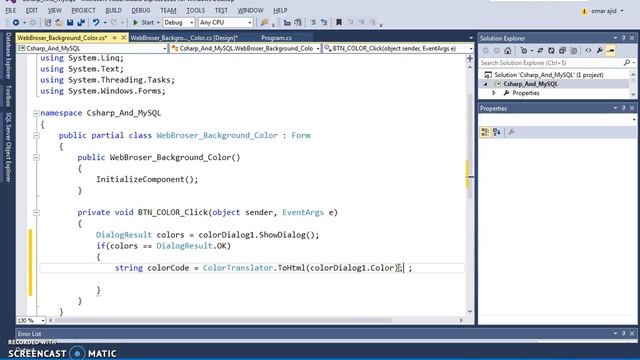
Task: Start debugging with the green Start button
Action: (143, 23)
